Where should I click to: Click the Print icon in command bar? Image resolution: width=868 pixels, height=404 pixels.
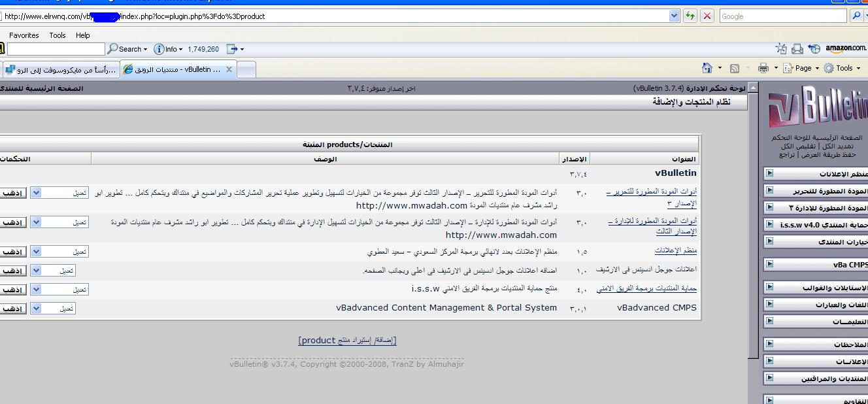pyautogui.click(x=763, y=68)
